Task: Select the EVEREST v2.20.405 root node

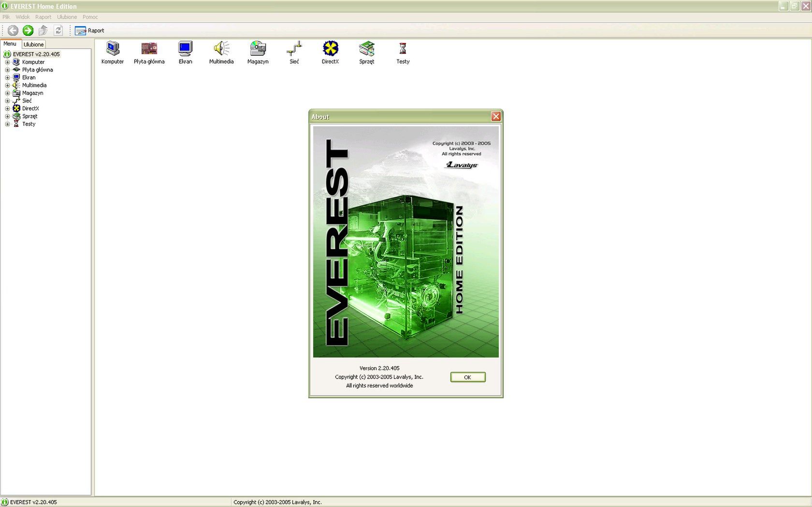Action: point(36,54)
